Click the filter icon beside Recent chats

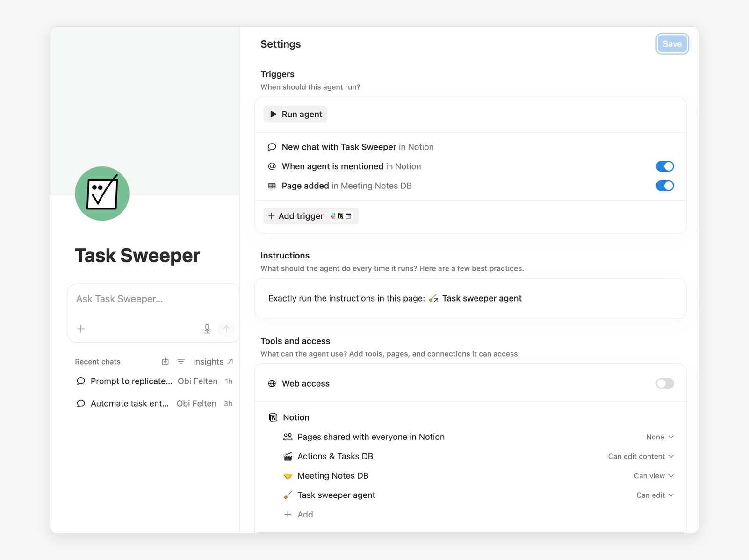tap(181, 362)
